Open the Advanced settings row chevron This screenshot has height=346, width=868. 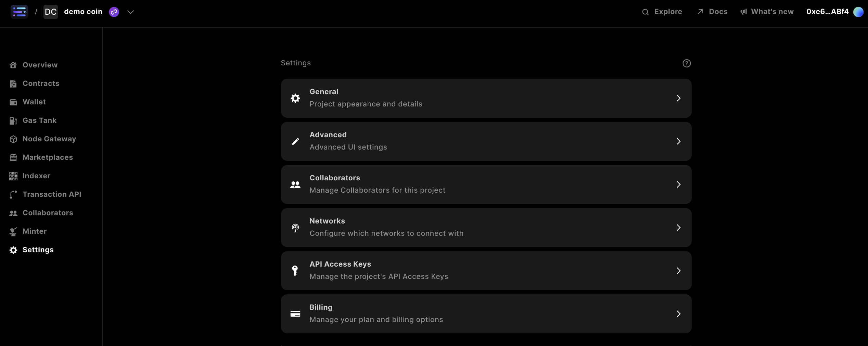(679, 141)
